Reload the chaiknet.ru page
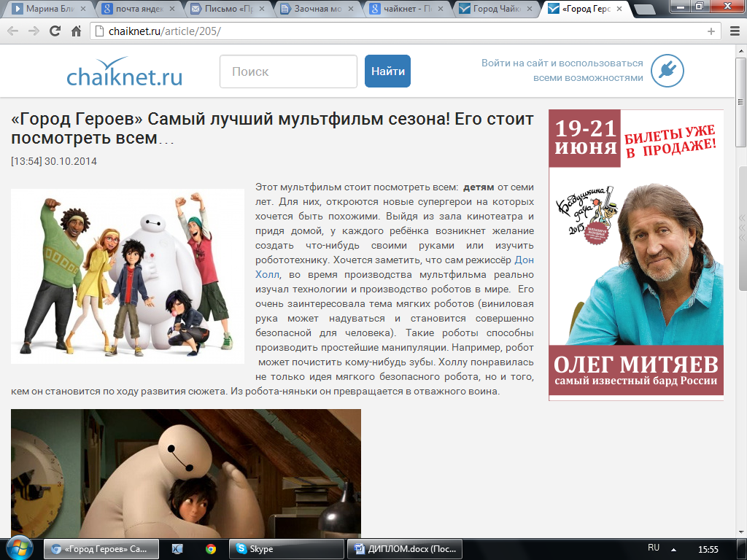 click(55, 31)
